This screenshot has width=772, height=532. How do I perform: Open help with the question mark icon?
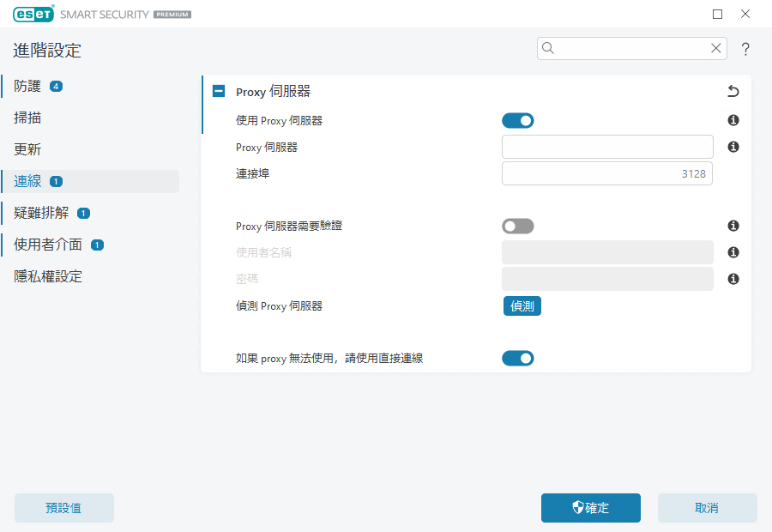click(745, 49)
